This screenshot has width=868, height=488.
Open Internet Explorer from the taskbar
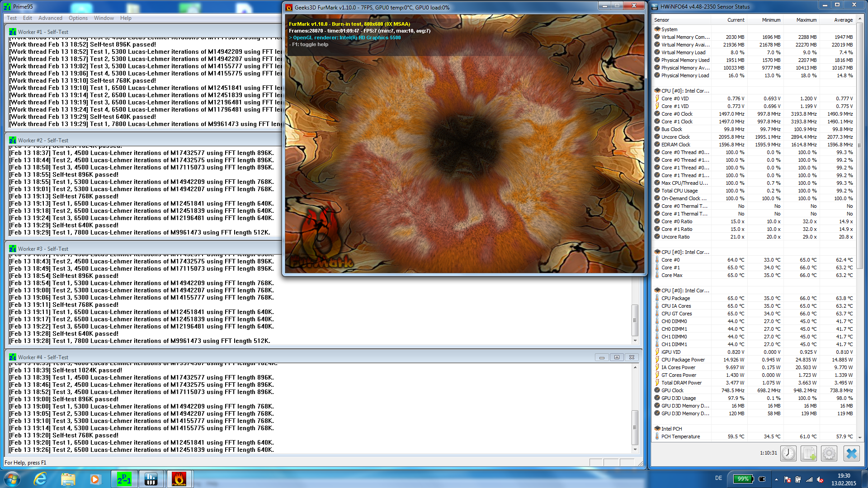click(40, 479)
